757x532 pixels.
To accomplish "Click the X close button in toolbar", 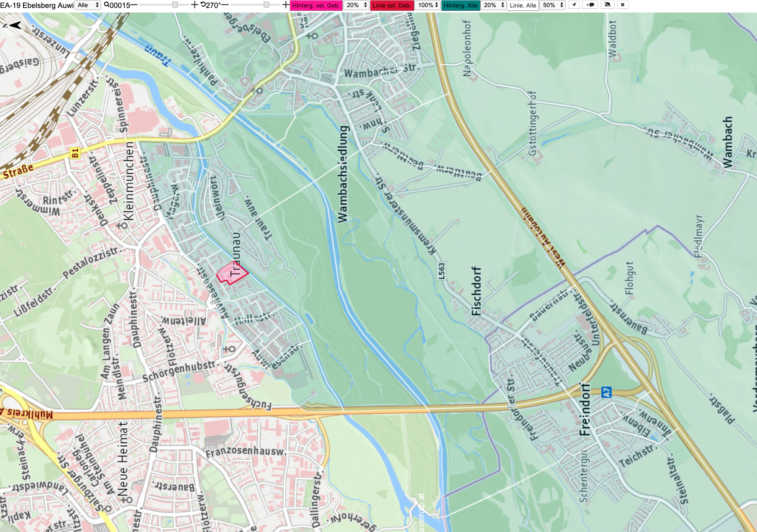I will [x=623, y=5].
